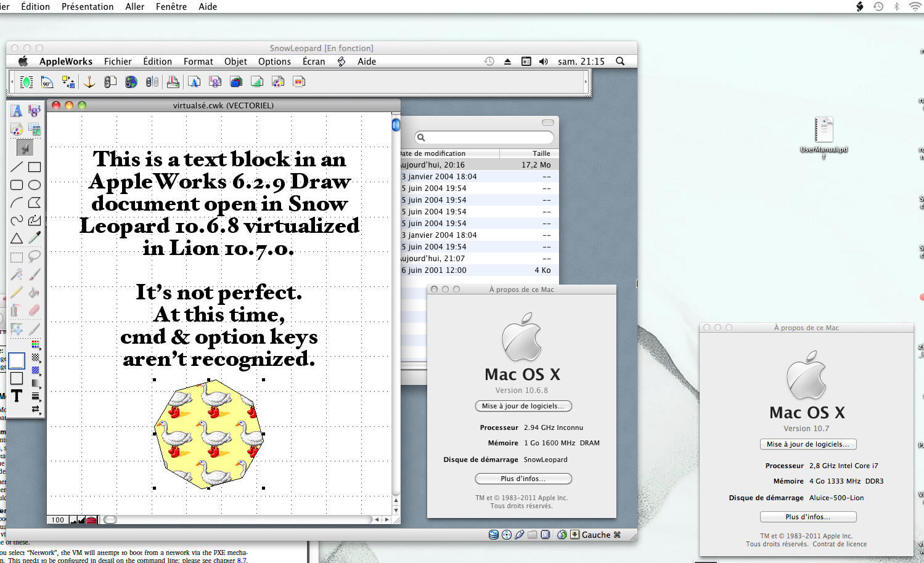Click the VirtualBox USB status icon
This screenshot has width=924, height=563.
520,535
